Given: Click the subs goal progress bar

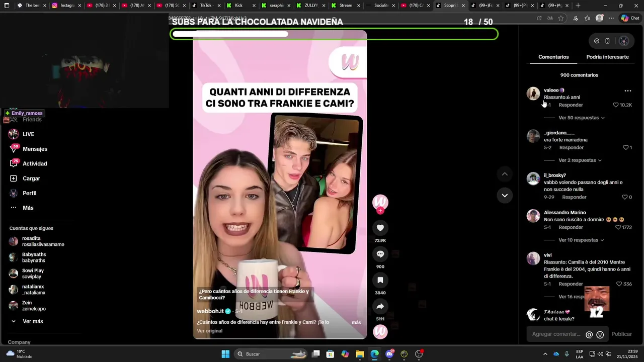Looking at the screenshot, I should click(334, 34).
